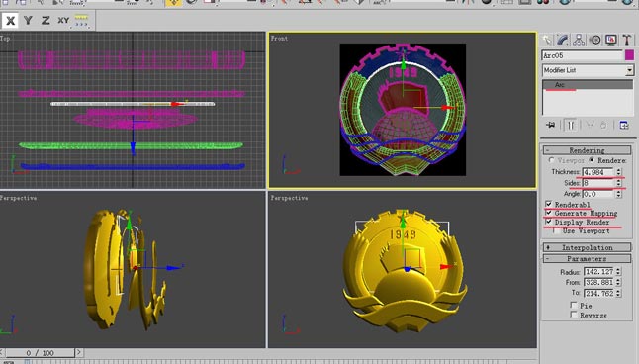Click the Top viewport label

coord(5,39)
